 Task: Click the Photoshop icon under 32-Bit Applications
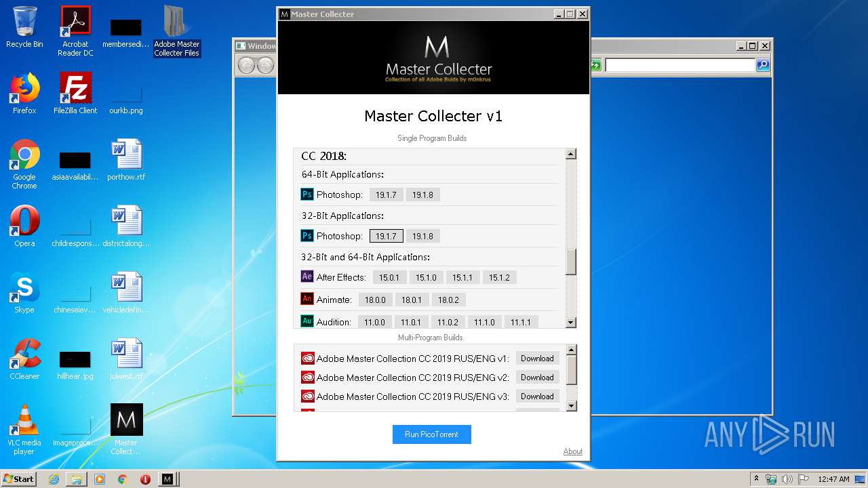coord(307,236)
